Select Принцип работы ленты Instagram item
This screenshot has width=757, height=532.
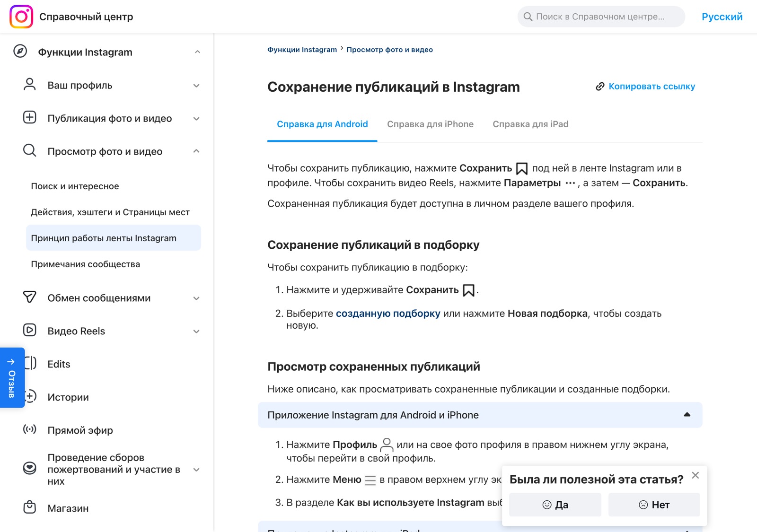(114, 238)
